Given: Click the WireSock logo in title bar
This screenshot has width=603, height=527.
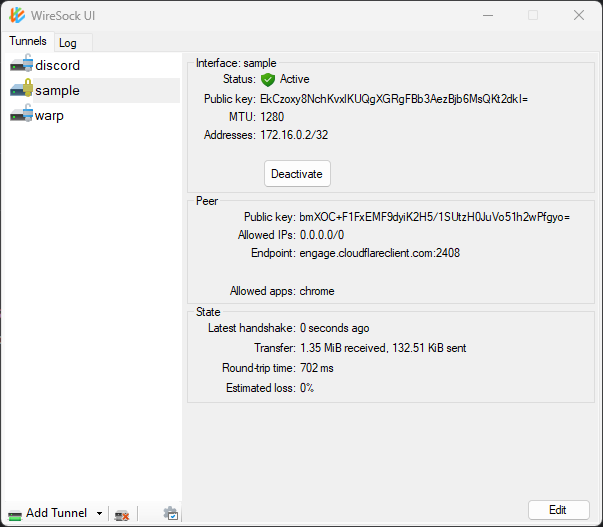Looking at the screenshot, I should click(17, 15).
